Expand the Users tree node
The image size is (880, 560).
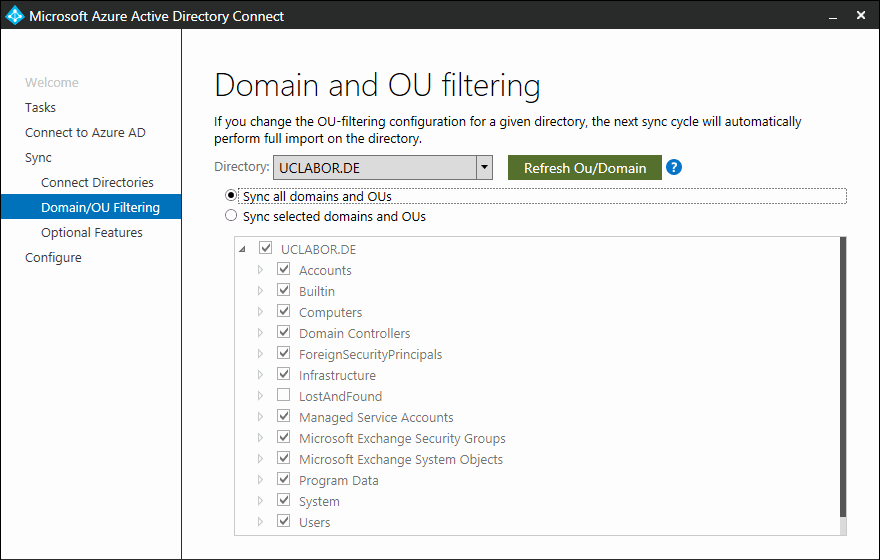tap(260, 522)
